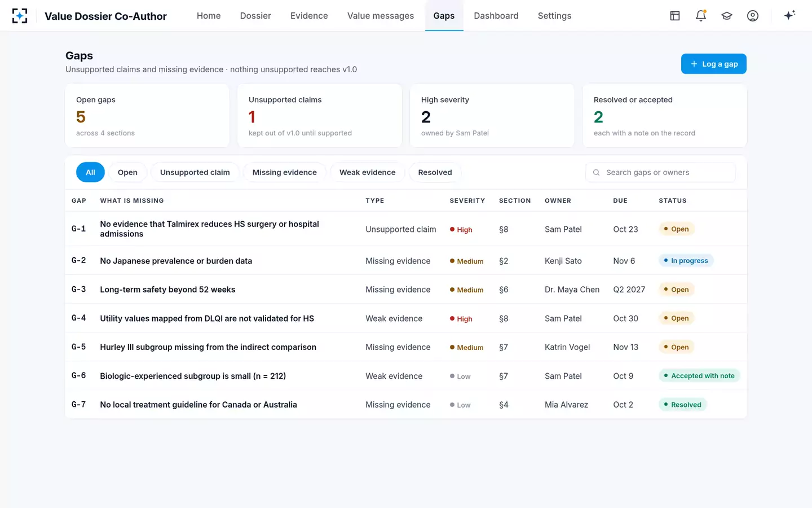
Task: Open the user profile icon
Action: coord(753,16)
